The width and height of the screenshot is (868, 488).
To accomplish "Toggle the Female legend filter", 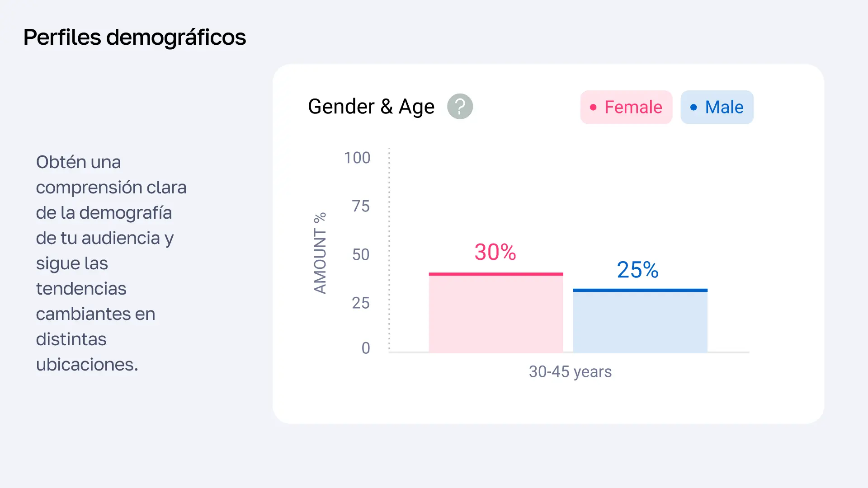I will [626, 107].
